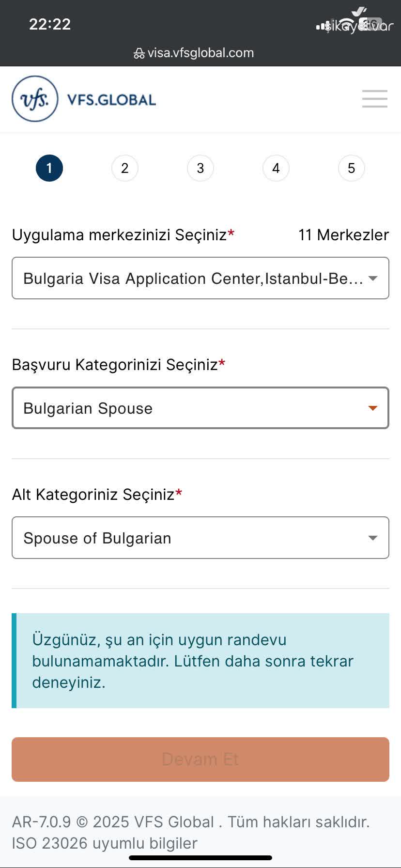Tap the Devam Et button
The image size is (401, 868).
[x=200, y=759]
